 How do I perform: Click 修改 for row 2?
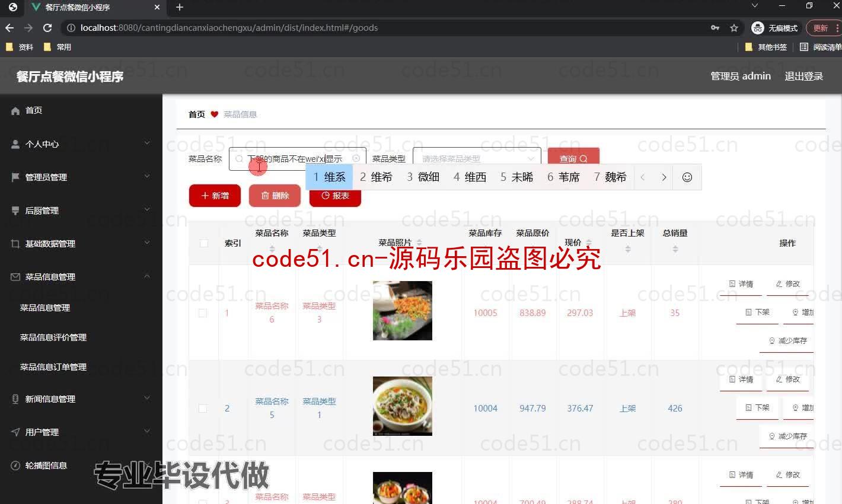click(x=788, y=379)
